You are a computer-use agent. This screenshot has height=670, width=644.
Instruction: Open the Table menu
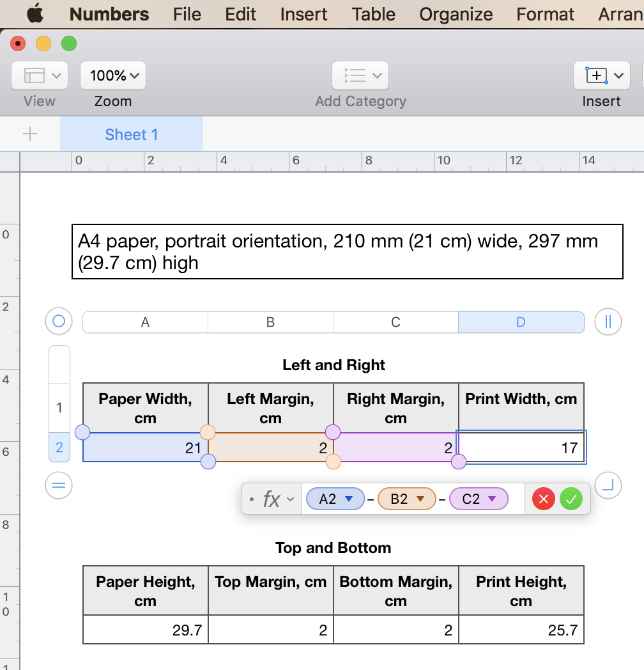[x=373, y=14]
